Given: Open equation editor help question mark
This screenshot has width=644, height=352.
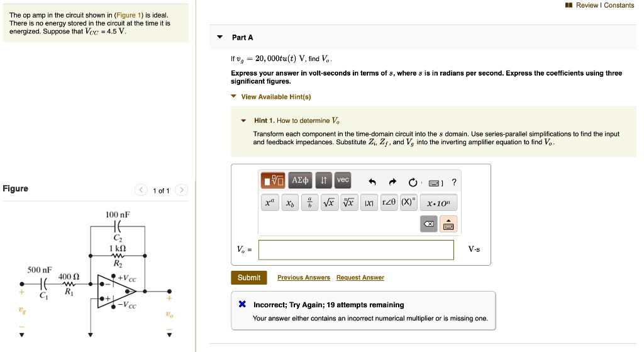Looking at the screenshot, I should tap(454, 182).
